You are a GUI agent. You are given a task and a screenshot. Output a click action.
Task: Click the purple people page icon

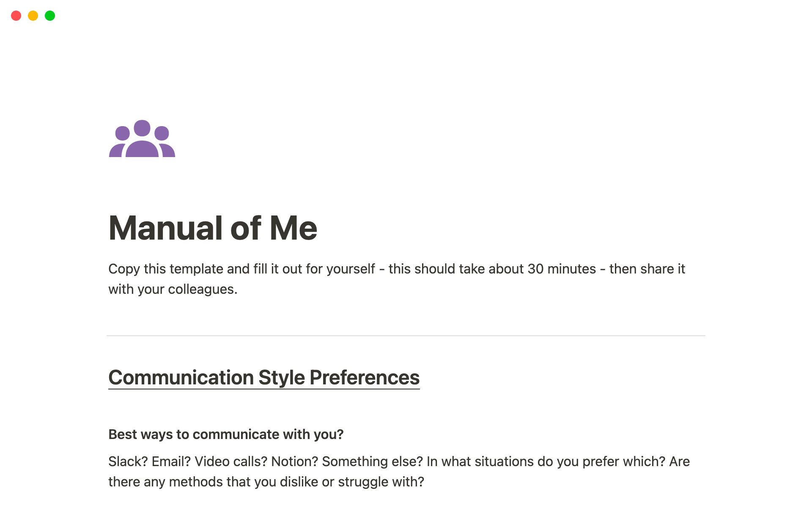(x=142, y=139)
